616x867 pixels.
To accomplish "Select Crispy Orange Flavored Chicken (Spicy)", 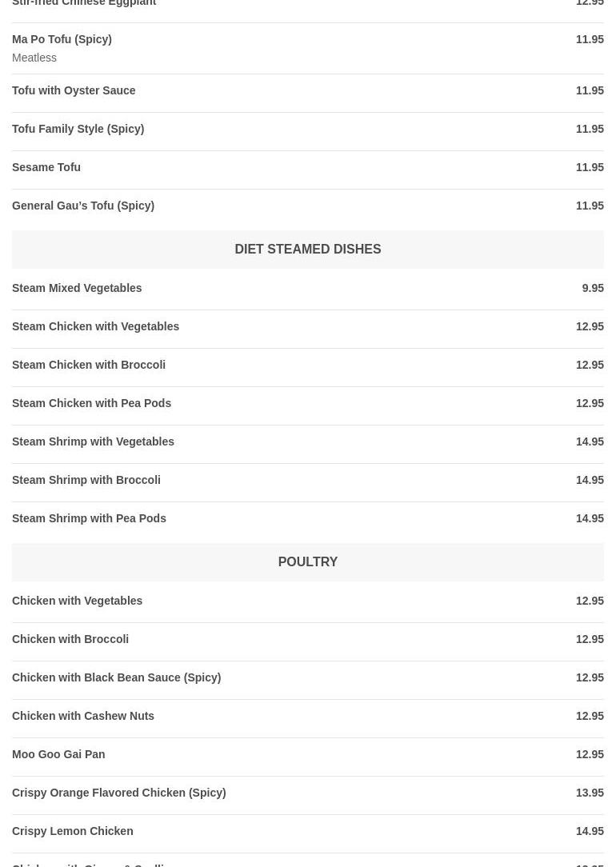I will (118, 793).
